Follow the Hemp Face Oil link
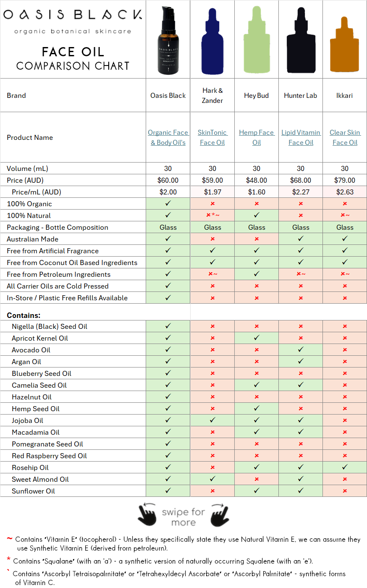Screen dimensions: 367x588 257,137
